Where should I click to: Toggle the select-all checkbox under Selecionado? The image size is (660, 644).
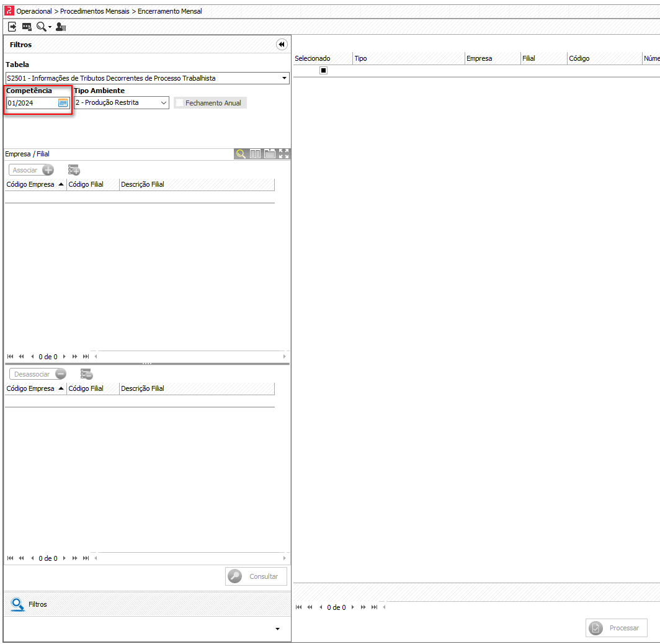click(x=323, y=71)
